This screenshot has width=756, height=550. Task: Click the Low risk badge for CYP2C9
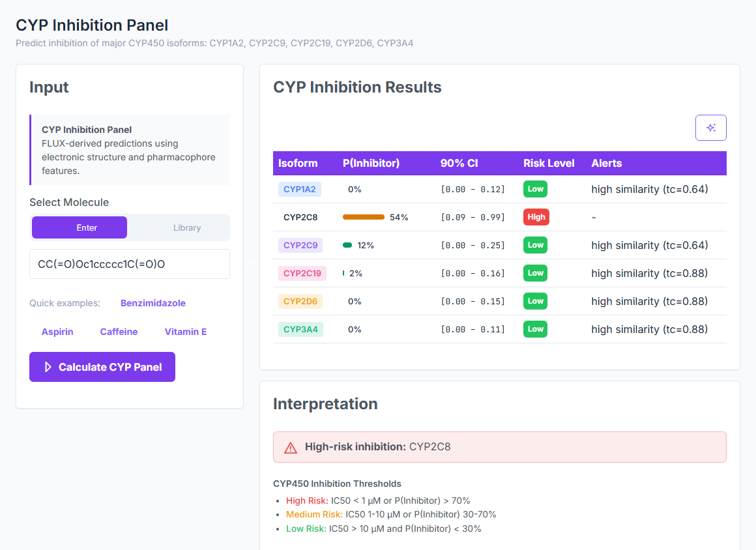point(535,245)
